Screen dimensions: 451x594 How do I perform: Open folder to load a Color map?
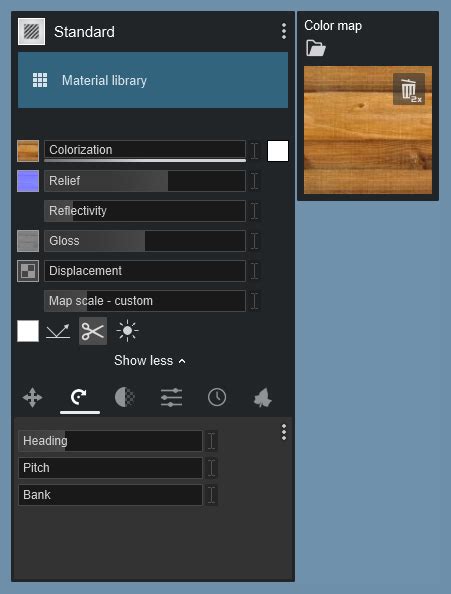point(316,48)
